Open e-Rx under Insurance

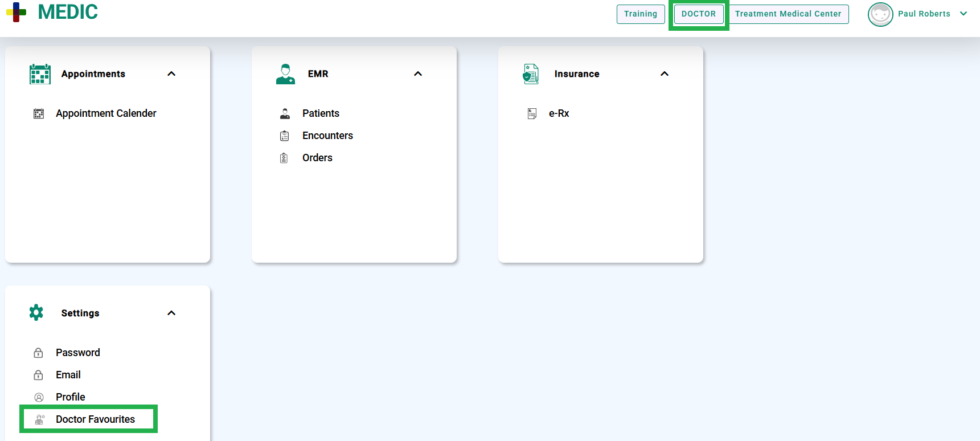click(x=559, y=113)
